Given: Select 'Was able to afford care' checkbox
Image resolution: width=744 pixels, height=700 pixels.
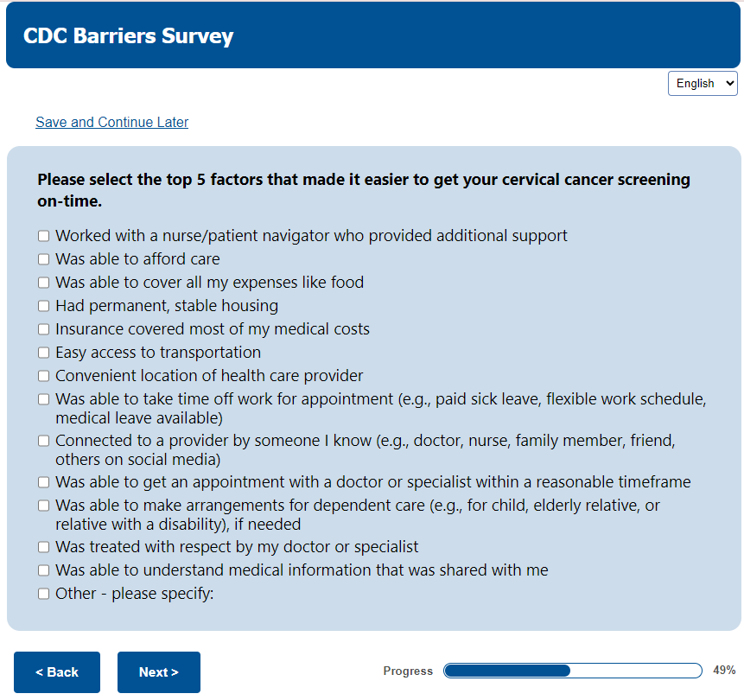Looking at the screenshot, I should pos(43,259).
